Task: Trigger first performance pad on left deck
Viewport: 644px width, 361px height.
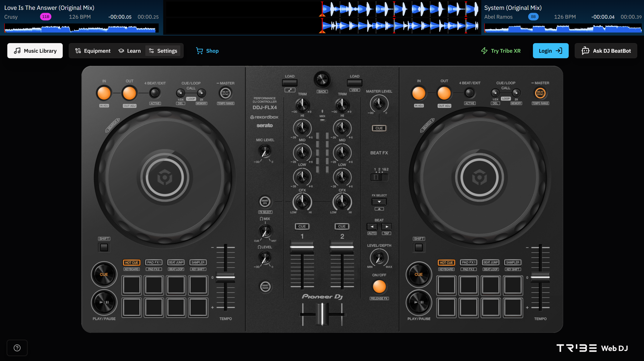Action: pyautogui.click(x=131, y=285)
